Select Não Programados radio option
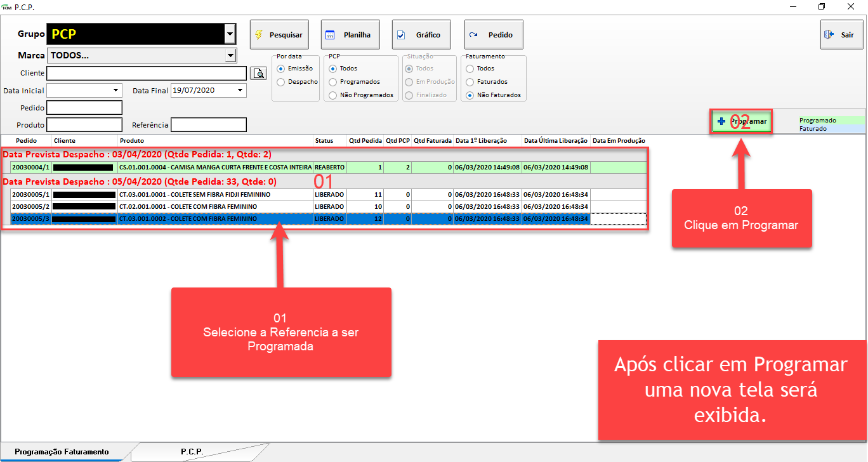The width and height of the screenshot is (868, 462). (361, 95)
